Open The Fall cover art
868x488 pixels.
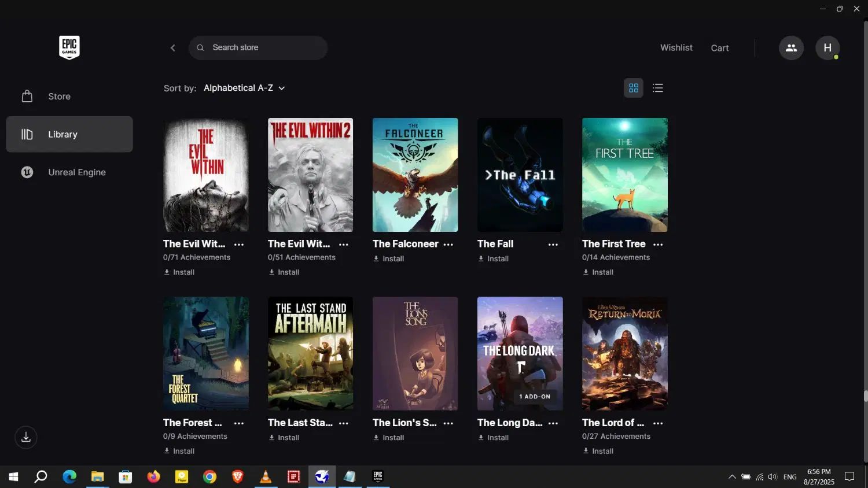point(520,175)
